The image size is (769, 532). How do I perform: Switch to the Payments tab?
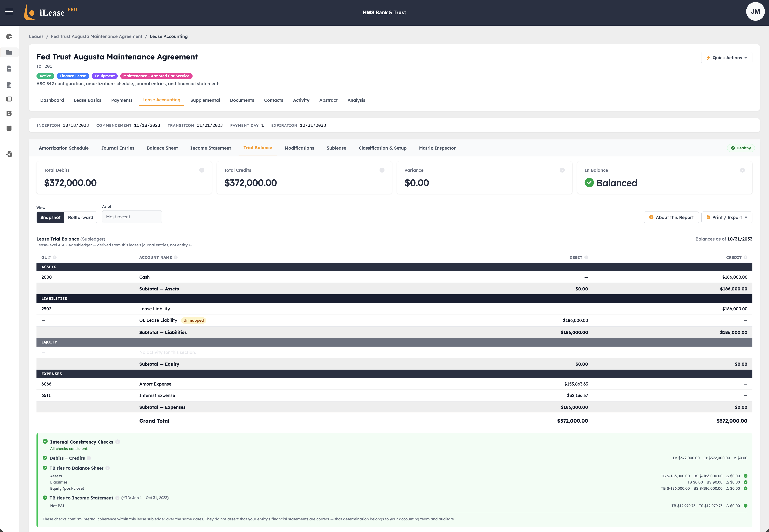click(122, 100)
